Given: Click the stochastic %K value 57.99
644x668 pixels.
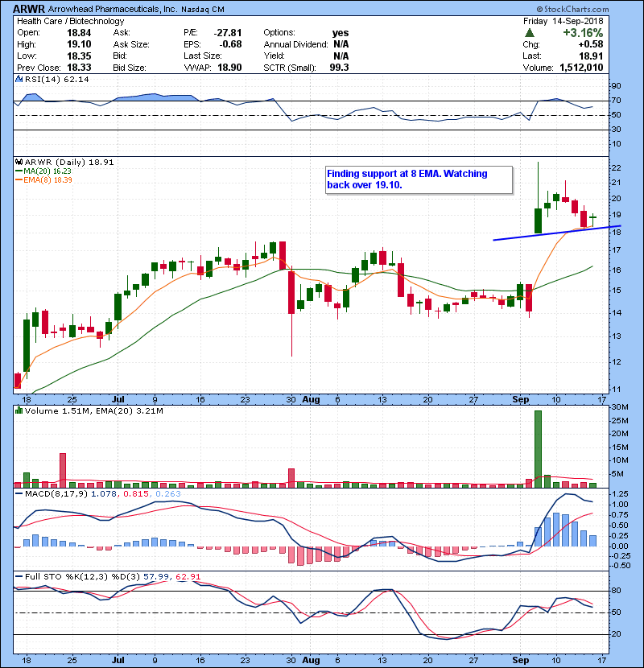Looking at the screenshot, I should click(x=156, y=576).
